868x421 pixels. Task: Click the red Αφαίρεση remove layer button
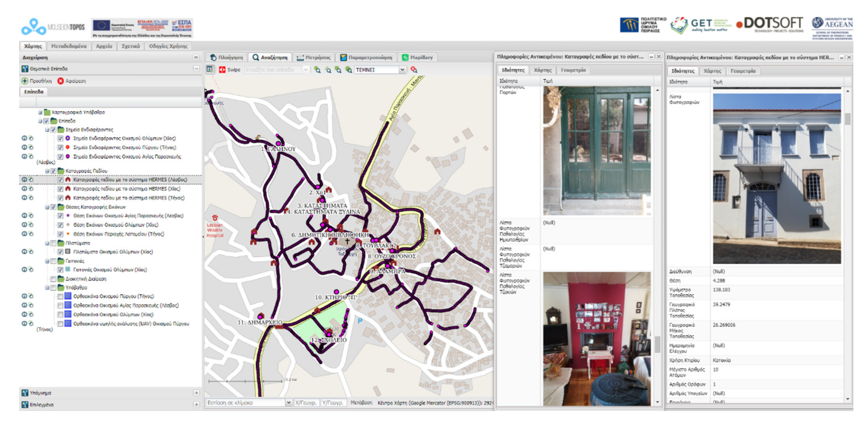tap(61, 81)
